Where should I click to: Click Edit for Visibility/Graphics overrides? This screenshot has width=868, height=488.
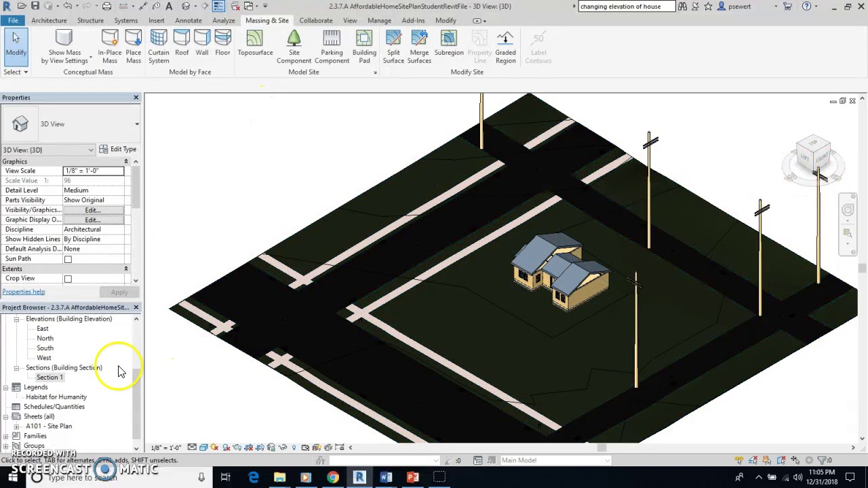[x=93, y=210]
